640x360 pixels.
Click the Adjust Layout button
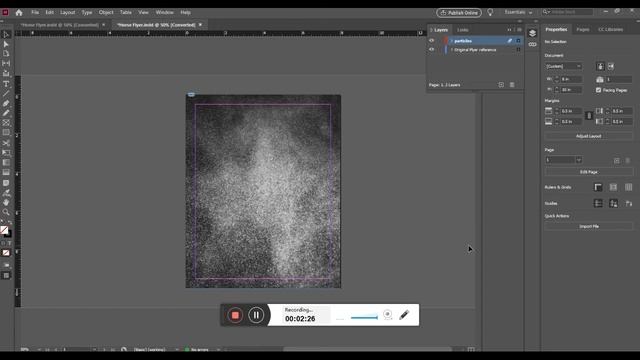point(589,136)
